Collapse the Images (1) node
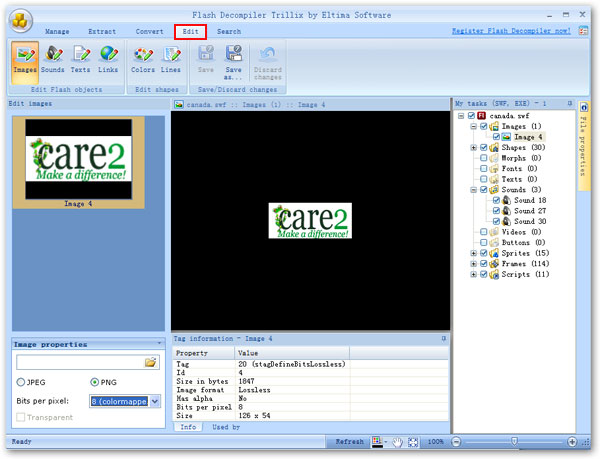The height and width of the screenshot is (459, 600). (x=473, y=126)
